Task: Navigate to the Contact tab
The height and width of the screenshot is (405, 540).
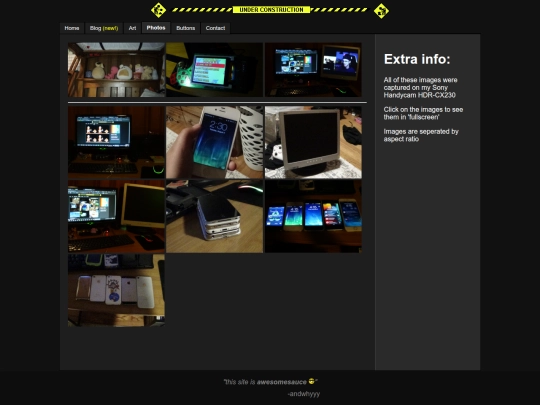Action: [x=215, y=28]
